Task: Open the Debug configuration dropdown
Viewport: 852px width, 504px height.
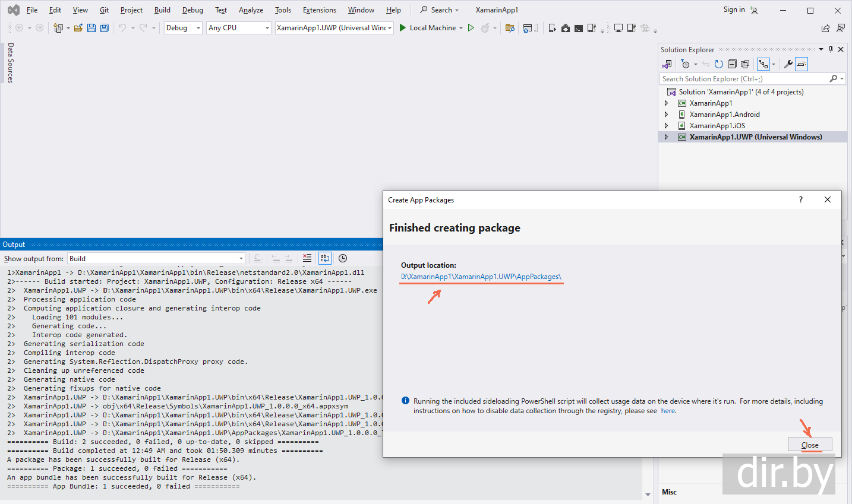Action: pyautogui.click(x=183, y=28)
